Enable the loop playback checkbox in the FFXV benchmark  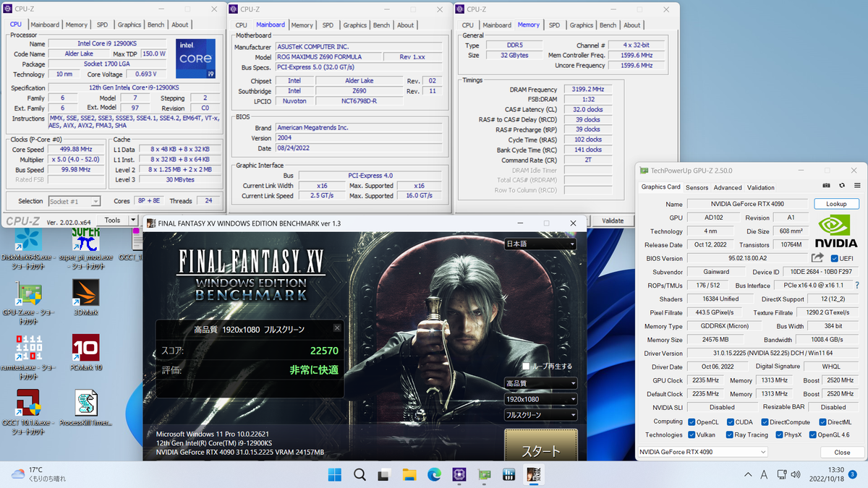coord(527,367)
